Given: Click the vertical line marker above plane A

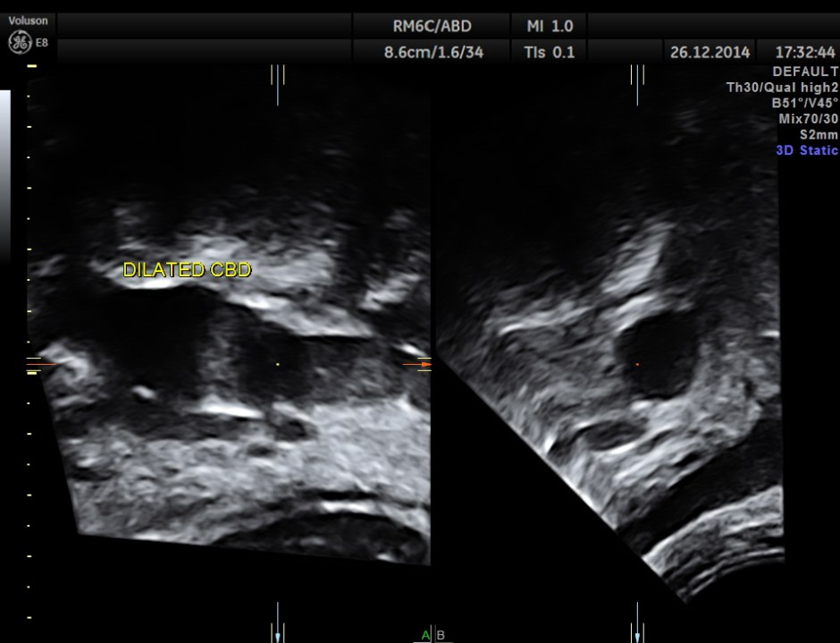Looking at the screenshot, I should 278,80.
